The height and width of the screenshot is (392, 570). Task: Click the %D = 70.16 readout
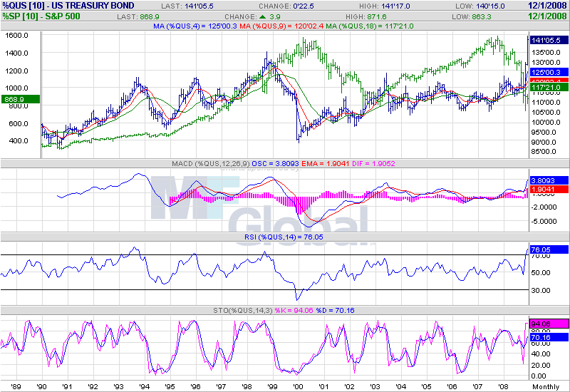[x=335, y=311]
